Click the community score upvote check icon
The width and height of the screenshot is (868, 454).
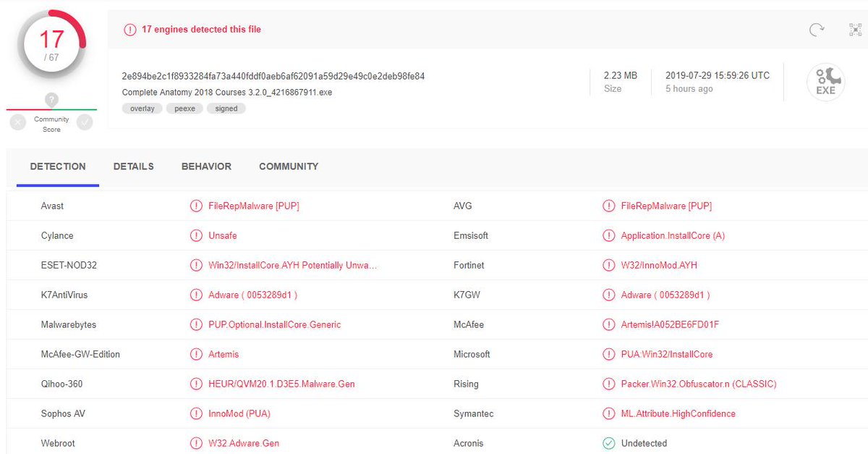pos(85,122)
